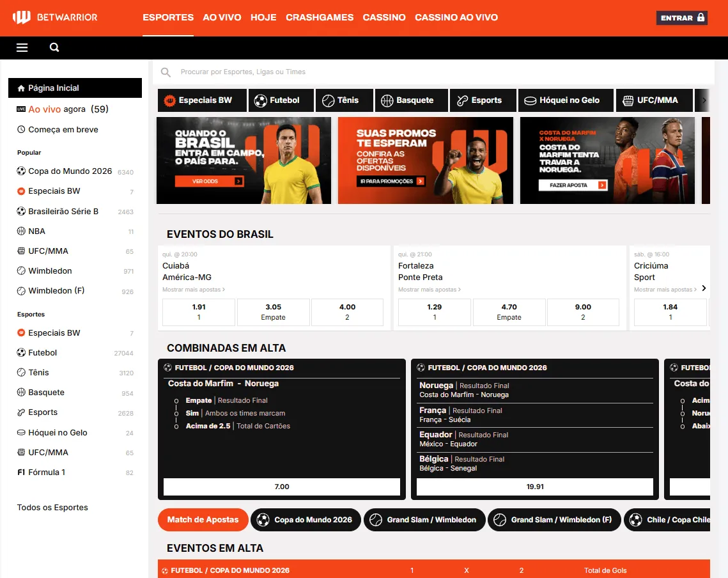Screen dimensions: 728x578
Task: Open Todos os Esportes link
Action: click(x=52, y=508)
